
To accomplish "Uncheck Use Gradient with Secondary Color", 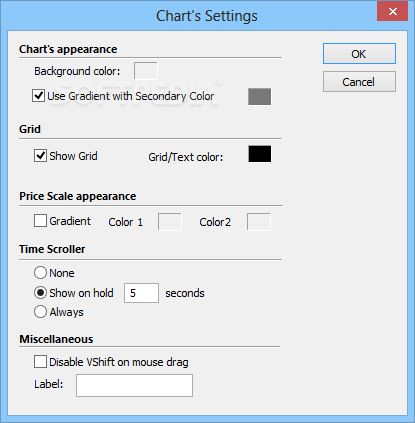I will pos(39,96).
